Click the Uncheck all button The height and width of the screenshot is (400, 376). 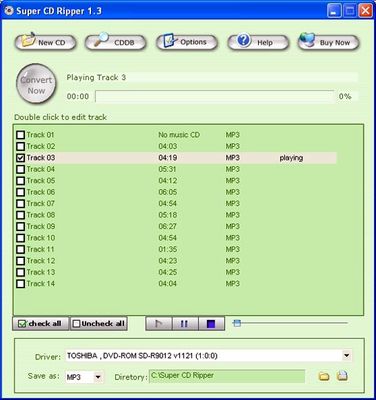tap(99, 324)
